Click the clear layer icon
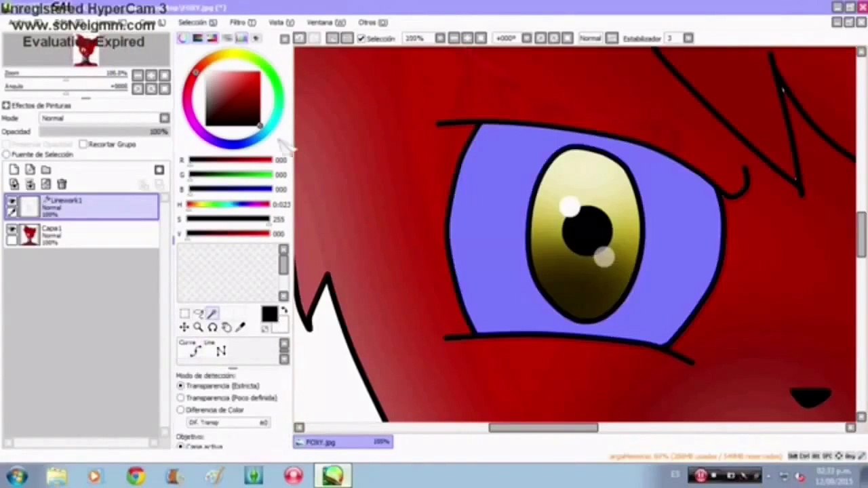This screenshot has width=868, height=488. click(x=45, y=184)
